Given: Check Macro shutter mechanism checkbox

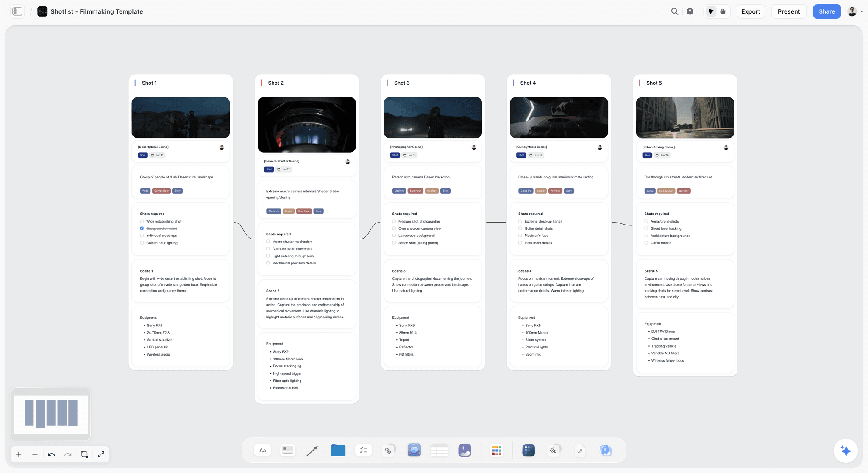Looking at the screenshot, I should (x=268, y=242).
